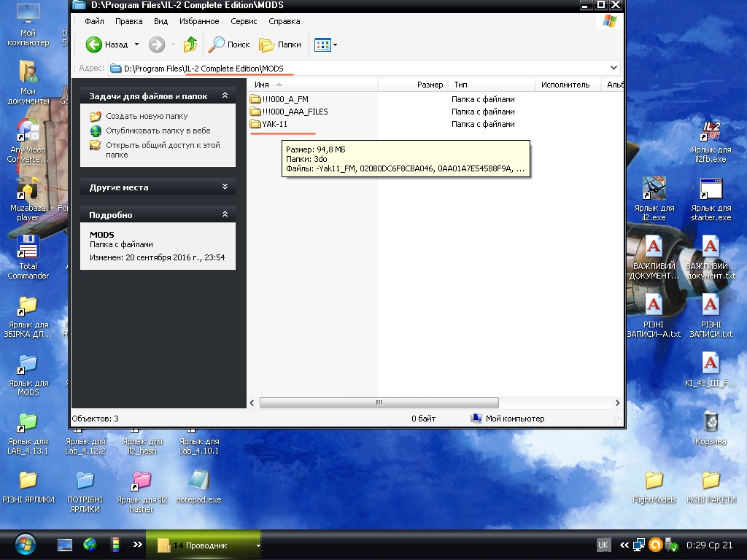Screen dimensions: 747x560
Task: Expand the address bar dropdown arrow
Action: pyautogui.click(x=614, y=68)
